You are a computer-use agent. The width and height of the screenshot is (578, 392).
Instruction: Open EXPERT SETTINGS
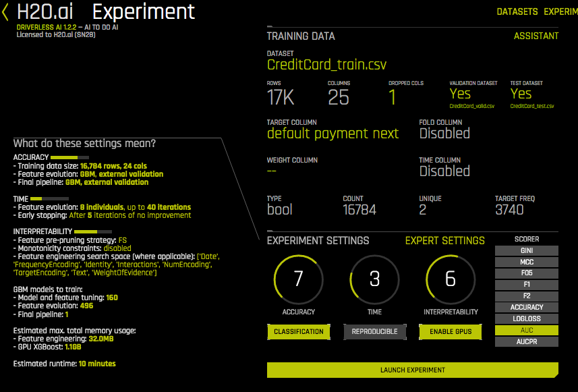point(445,241)
